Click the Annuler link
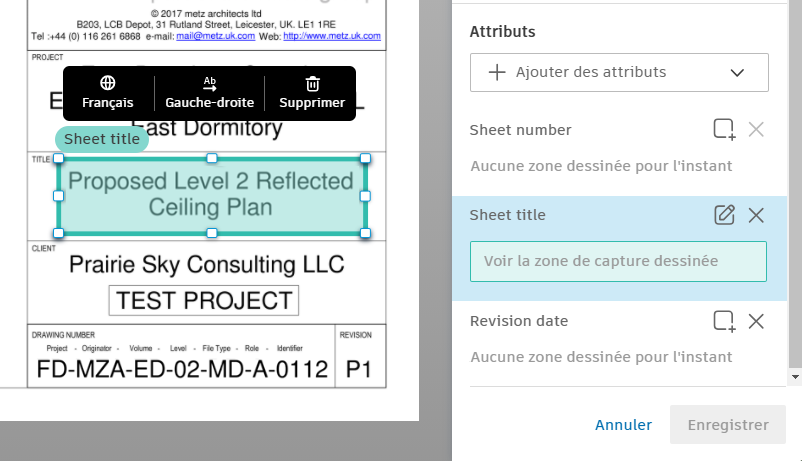 tap(623, 425)
